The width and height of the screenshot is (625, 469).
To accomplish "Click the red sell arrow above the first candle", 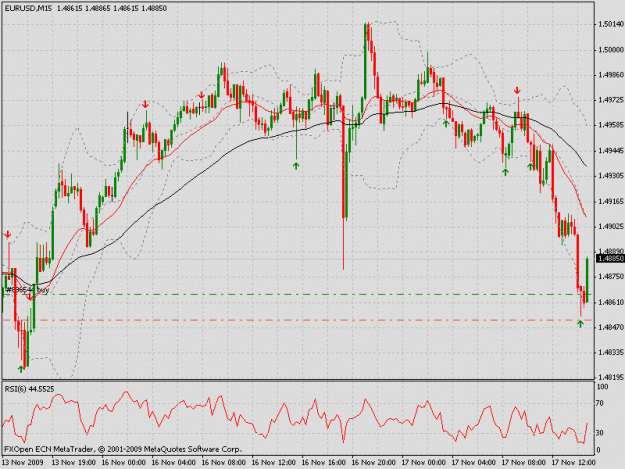I will click(8, 235).
